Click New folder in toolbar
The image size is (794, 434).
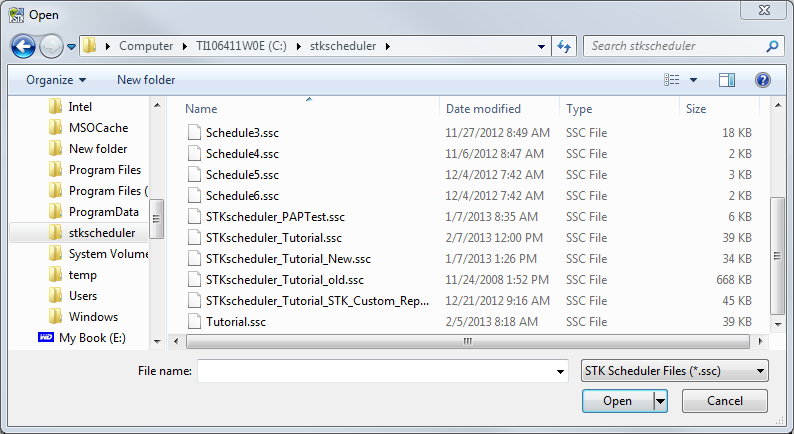pos(146,80)
